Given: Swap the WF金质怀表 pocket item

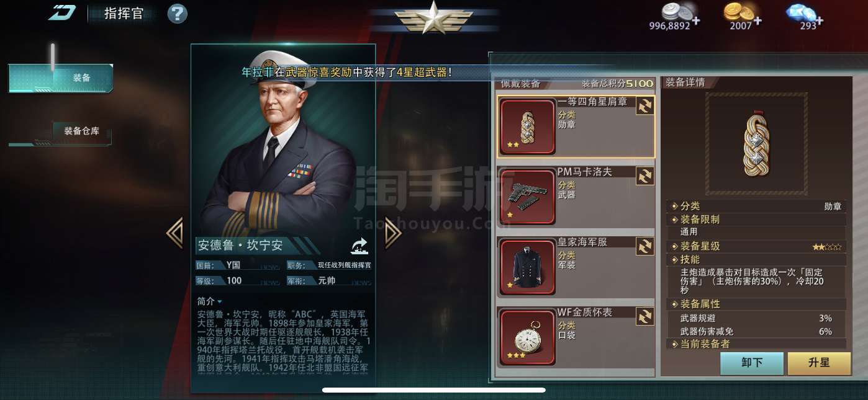Looking at the screenshot, I should pyautogui.click(x=645, y=316).
